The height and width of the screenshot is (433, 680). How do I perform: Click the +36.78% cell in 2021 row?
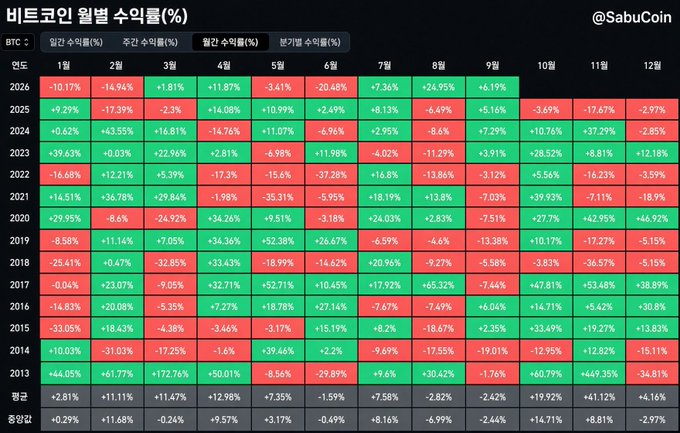[x=117, y=197]
